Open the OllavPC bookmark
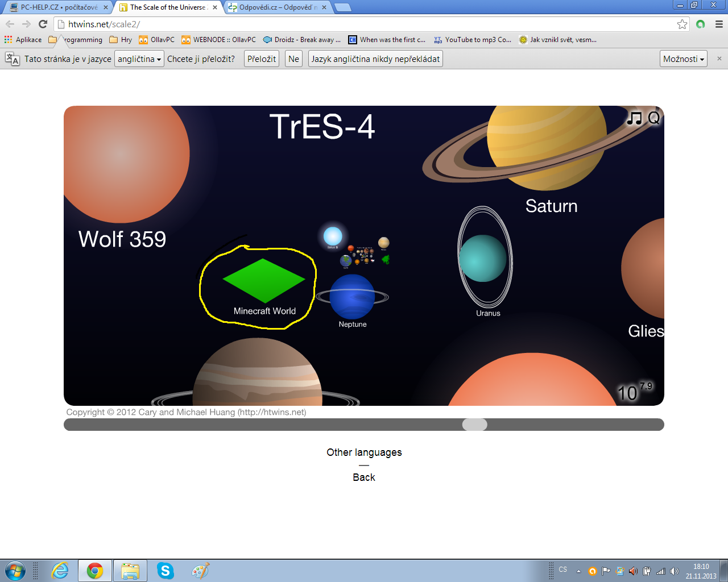Image resolution: width=728 pixels, height=582 pixels. [x=157, y=40]
